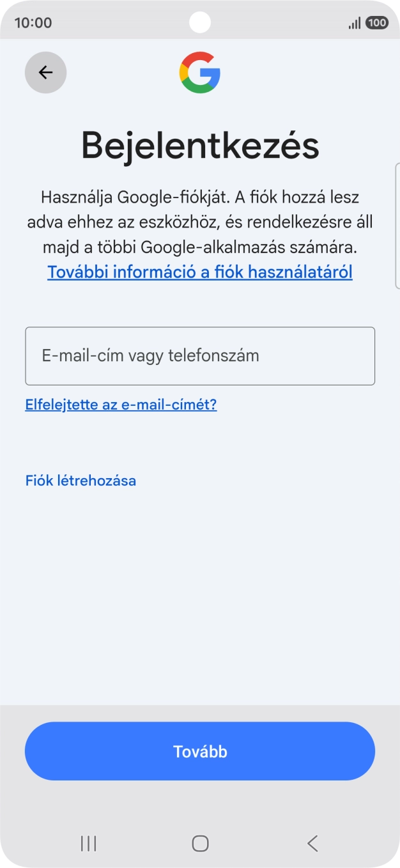Viewport: 400px width, 868px height.
Task: Open "Elfelejtette az e-mail-címét?" link
Action: coord(120,404)
